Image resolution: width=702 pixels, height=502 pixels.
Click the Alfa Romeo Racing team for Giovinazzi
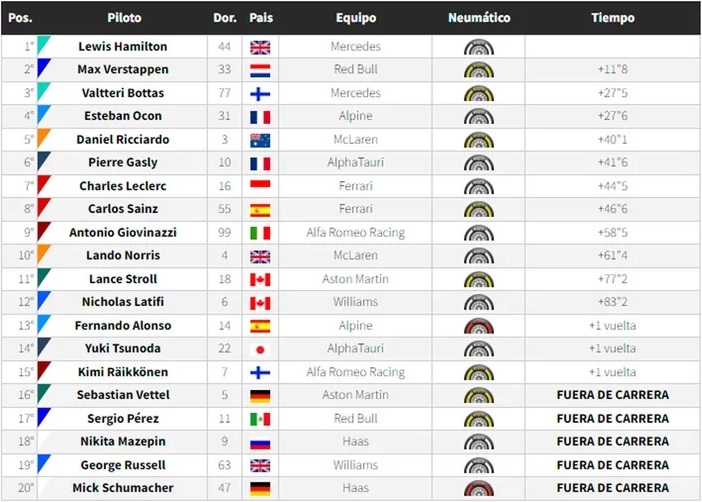coord(355,233)
